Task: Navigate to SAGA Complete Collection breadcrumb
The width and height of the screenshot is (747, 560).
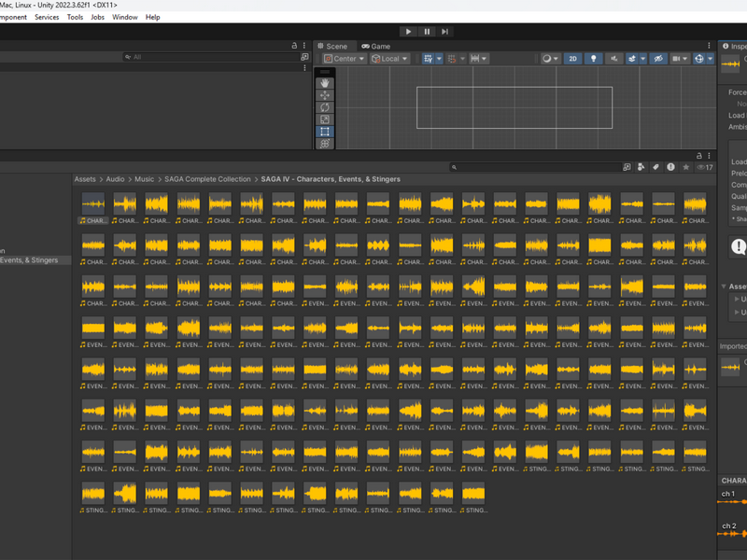Action: pyautogui.click(x=207, y=179)
